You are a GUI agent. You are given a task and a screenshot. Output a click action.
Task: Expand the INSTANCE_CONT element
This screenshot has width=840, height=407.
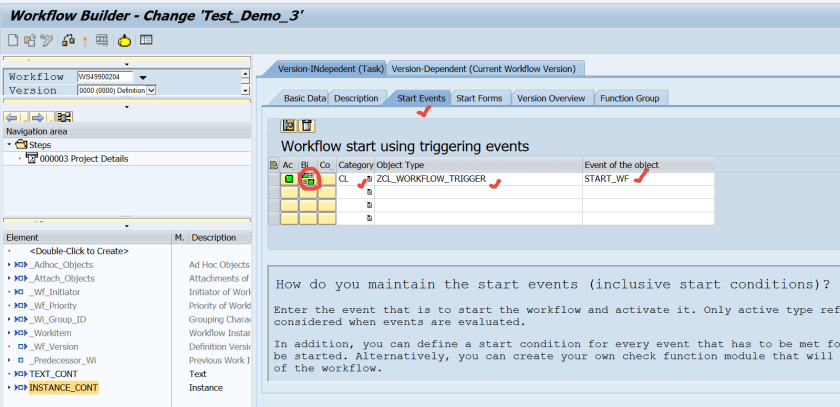click(9, 388)
